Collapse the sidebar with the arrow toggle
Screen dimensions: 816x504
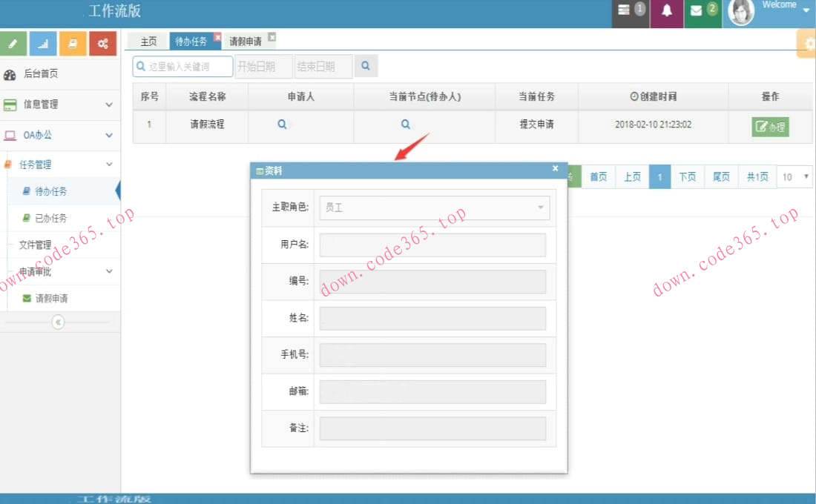click(58, 322)
